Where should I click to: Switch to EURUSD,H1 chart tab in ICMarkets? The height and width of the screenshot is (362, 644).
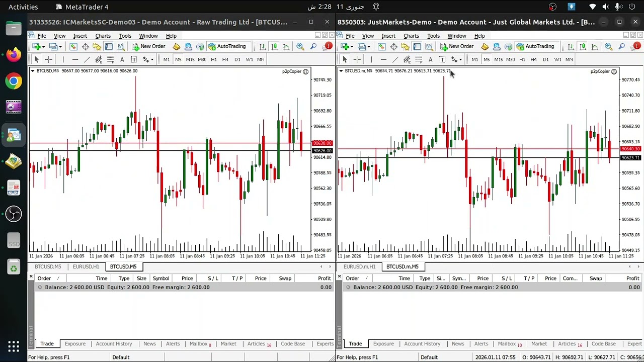pos(86,266)
